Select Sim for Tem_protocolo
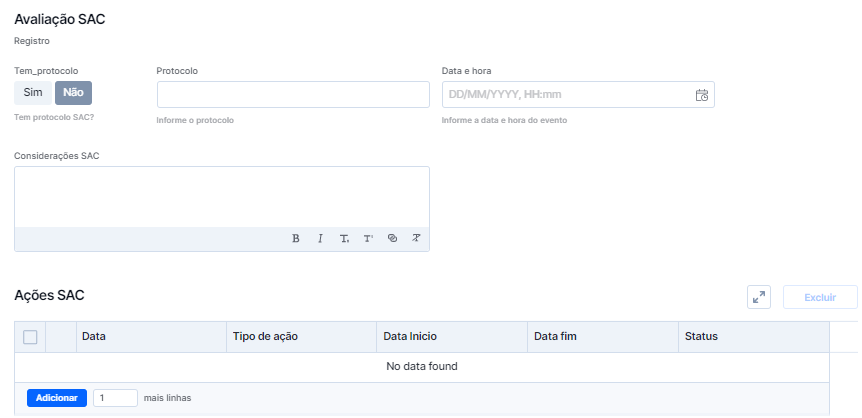Viewport: 862px width, 418px height. click(x=33, y=93)
